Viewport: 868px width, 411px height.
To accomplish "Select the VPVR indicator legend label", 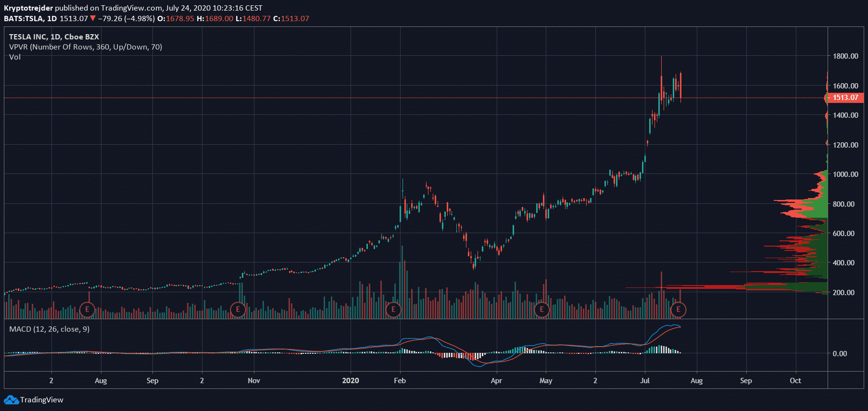I will tap(86, 47).
